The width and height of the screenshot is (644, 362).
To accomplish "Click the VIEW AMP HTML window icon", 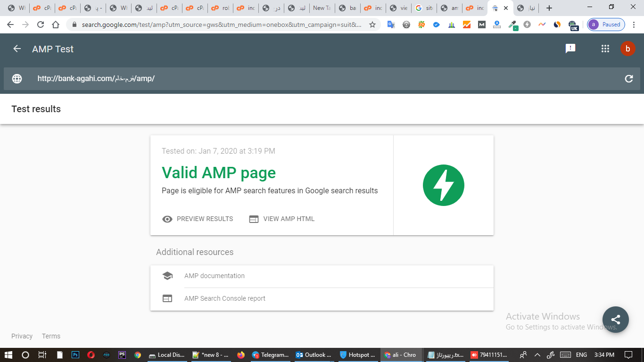I will [254, 219].
